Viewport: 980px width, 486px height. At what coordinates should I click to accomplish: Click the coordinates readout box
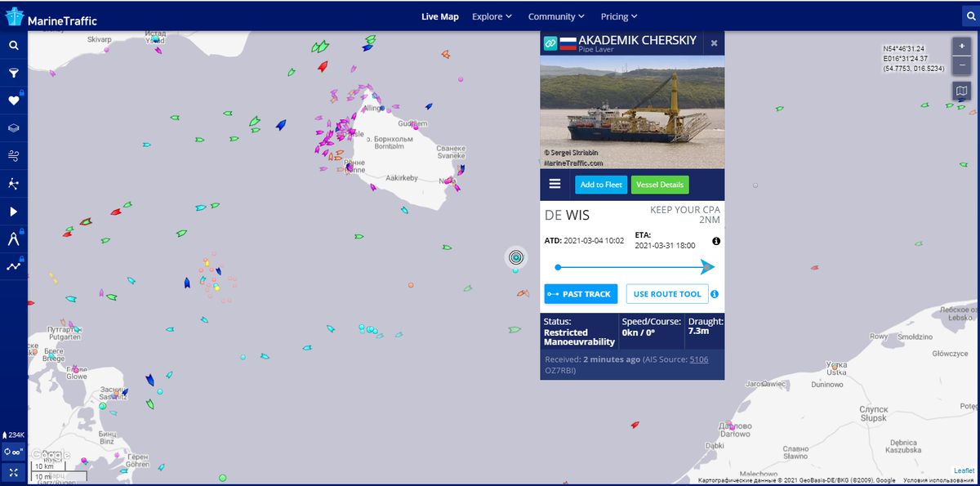914,59
